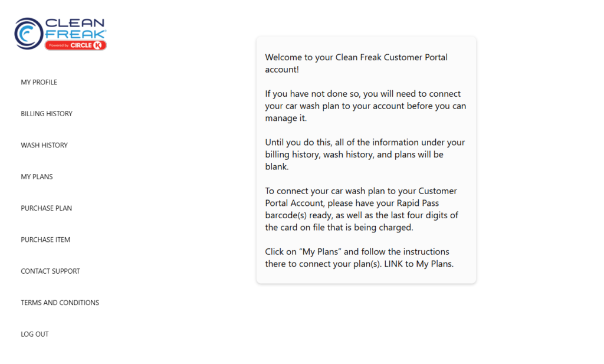Click the Clean Freak swirl logo icon
604x364 pixels.
point(28,34)
